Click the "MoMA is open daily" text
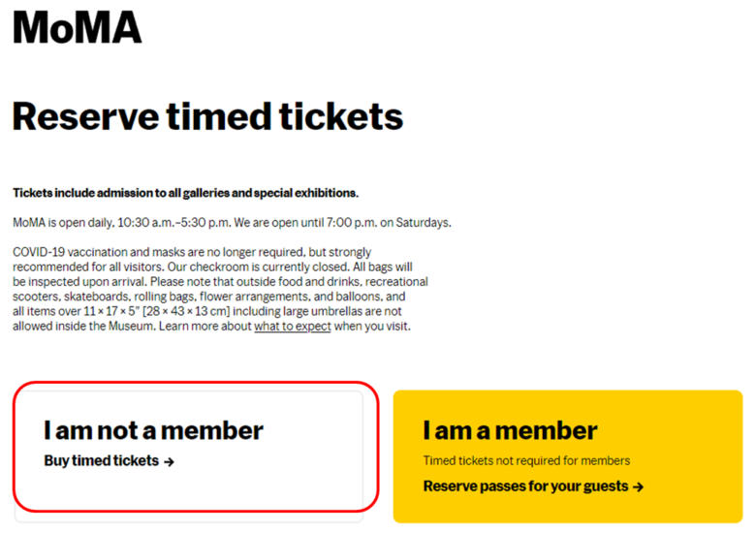The height and width of the screenshot is (533, 756). click(x=63, y=223)
